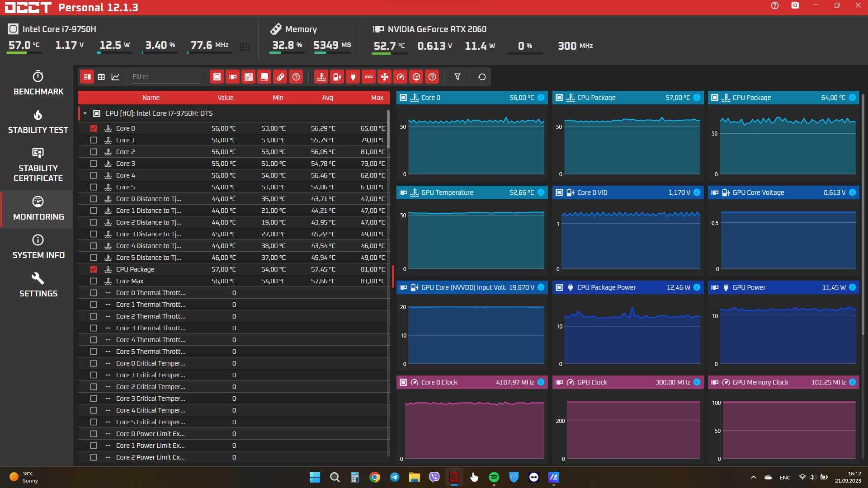This screenshot has height=488, width=868.
Task: Check the Core 1 checkbox
Action: (94, 140)
